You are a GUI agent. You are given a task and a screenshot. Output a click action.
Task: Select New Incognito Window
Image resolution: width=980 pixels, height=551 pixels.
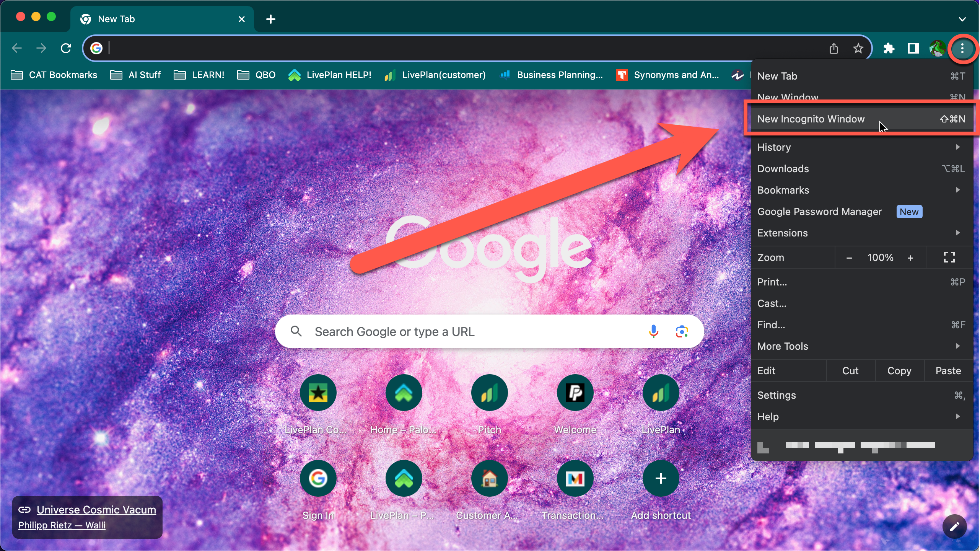point(811,119)
